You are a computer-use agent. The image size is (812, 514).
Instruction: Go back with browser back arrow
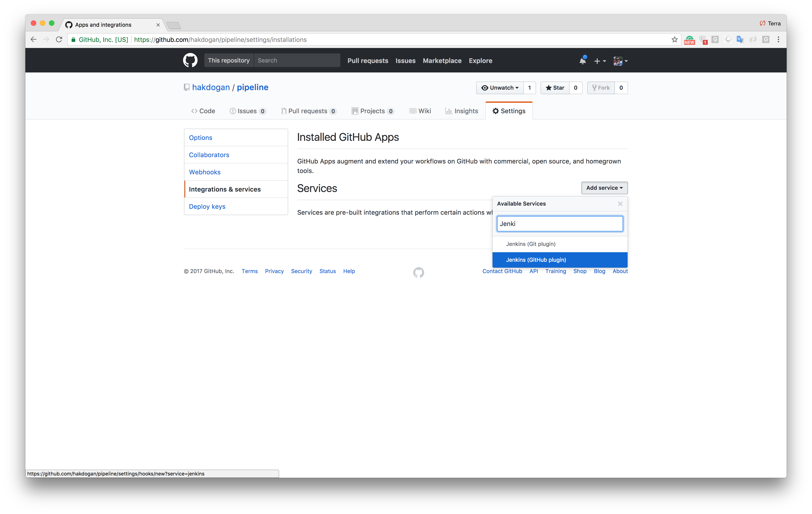(33, 40)
